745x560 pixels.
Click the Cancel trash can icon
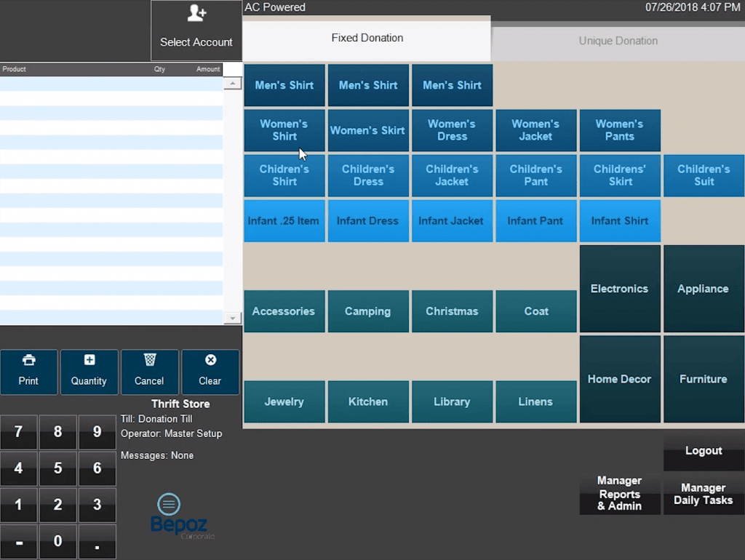pos(149,361)
